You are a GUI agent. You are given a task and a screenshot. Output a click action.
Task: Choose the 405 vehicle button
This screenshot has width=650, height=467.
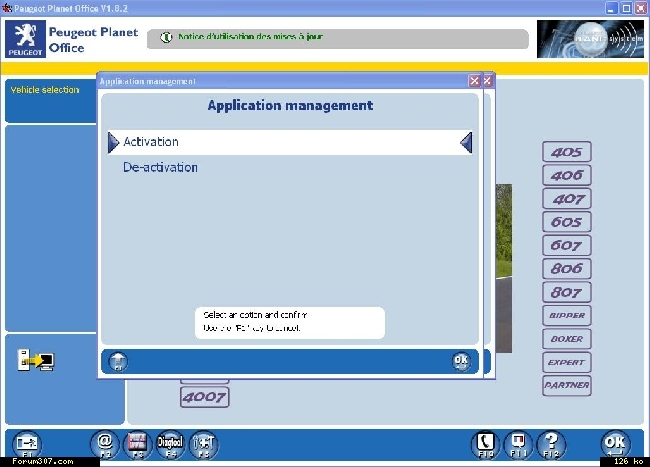(x=567, y=152)
